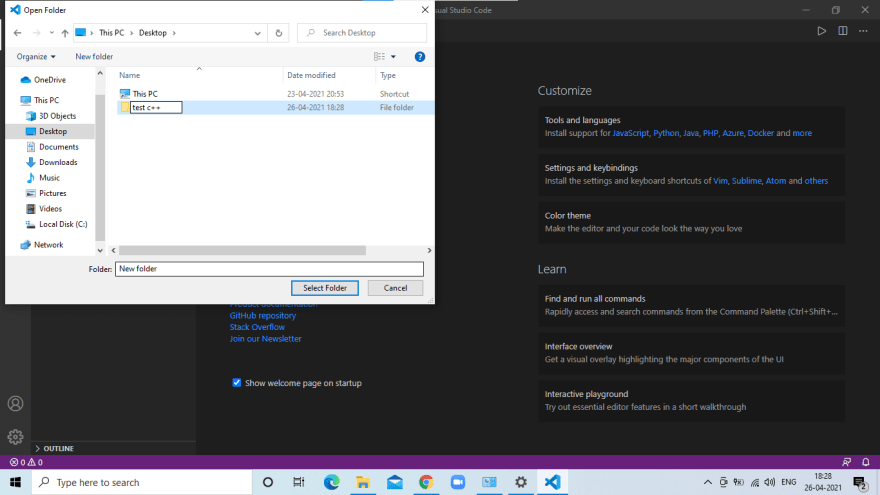
Task: Click the notifications bell in status bar
Action: coord(865,462)
